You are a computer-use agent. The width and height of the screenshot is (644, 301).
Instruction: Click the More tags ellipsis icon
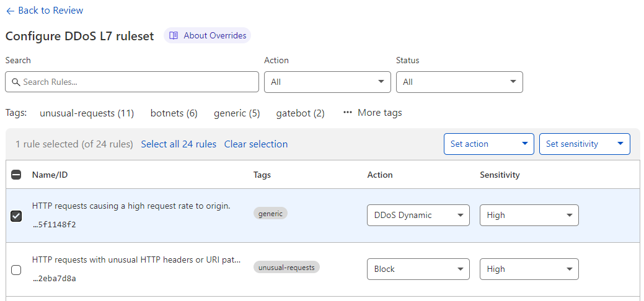(x=348, y=113)
